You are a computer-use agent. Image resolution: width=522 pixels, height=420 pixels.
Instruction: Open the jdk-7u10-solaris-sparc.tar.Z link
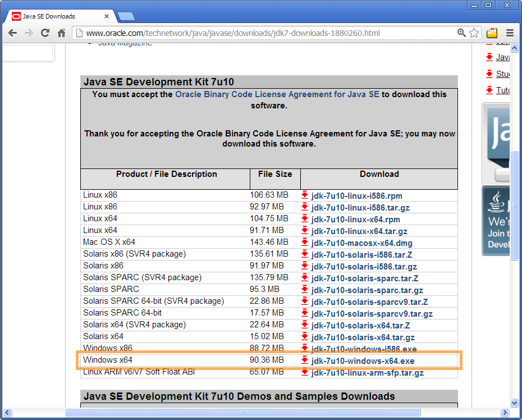(365, 279)
